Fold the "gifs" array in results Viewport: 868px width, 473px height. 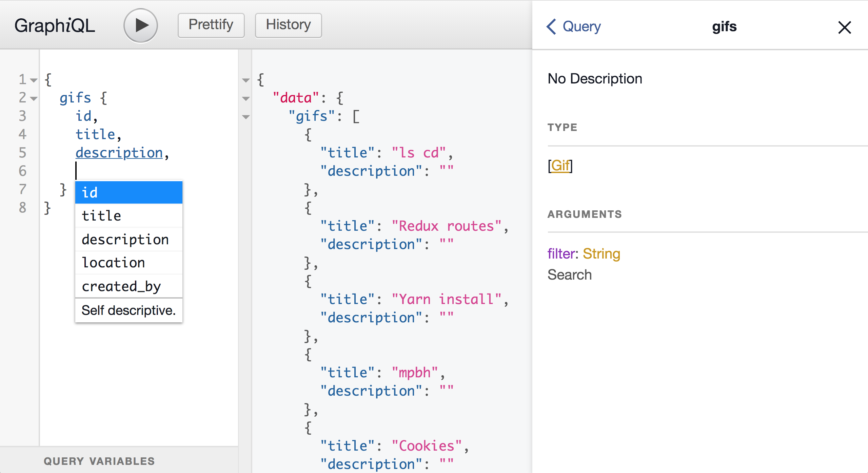tap(246, 117)
